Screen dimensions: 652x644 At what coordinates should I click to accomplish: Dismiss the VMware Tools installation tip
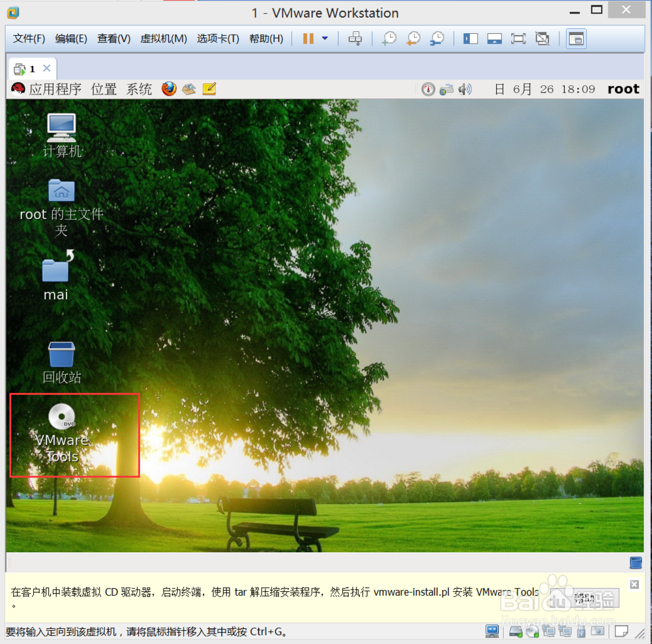[x=634, y=585]
